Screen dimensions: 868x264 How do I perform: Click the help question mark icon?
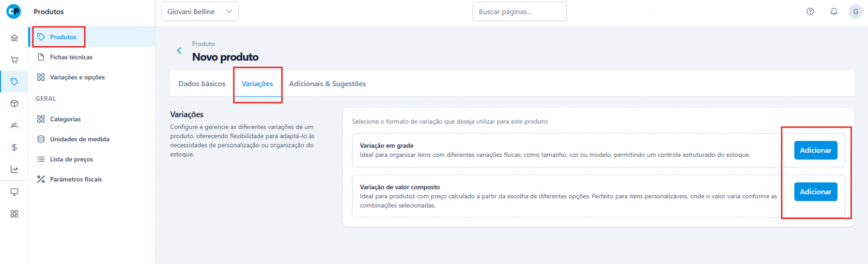click(x=810, y=11)
